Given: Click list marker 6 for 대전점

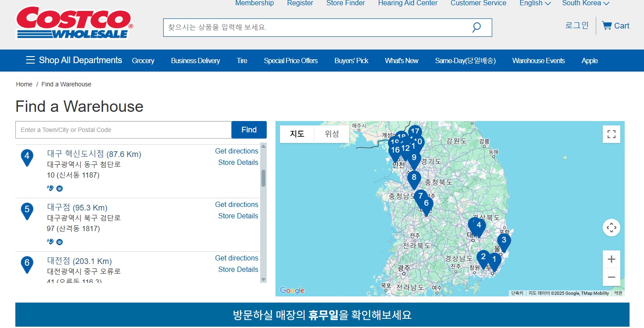Looking at the screenshot, I should pyautogui.click(x=27, y=264).
